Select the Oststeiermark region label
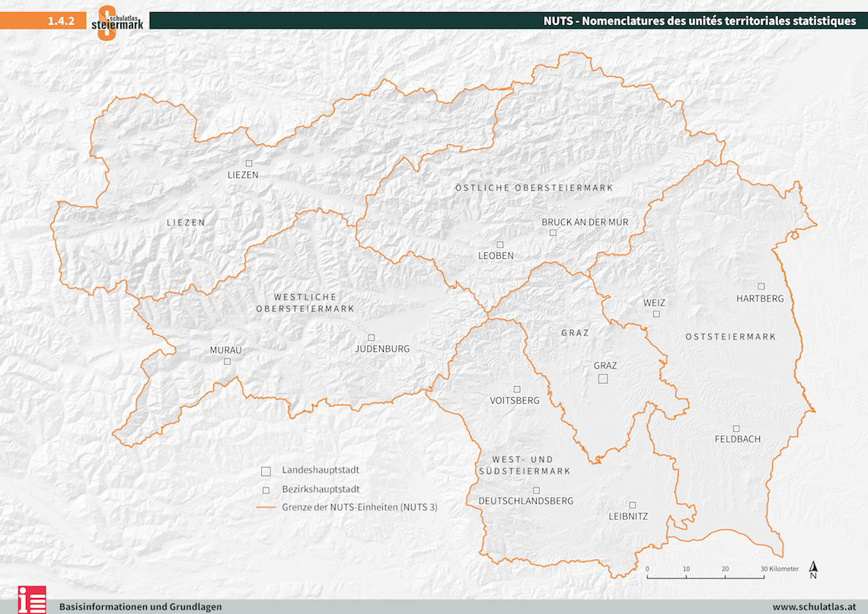The width and height of the screenshot is (868, 614). coord(730,337)
